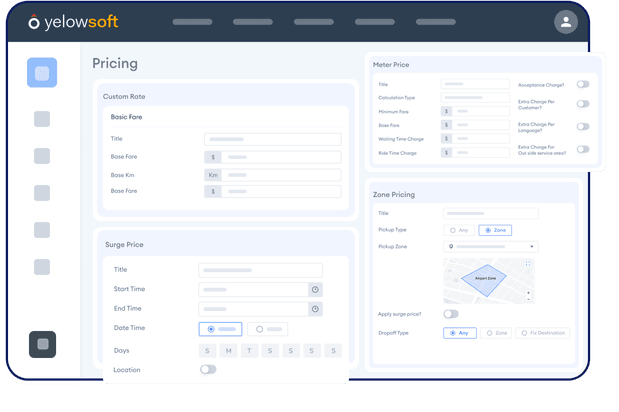Click the fullscreen icon on the map
Image resolution: width=619 pixels, height=412 pixels.
click(528, 264)
